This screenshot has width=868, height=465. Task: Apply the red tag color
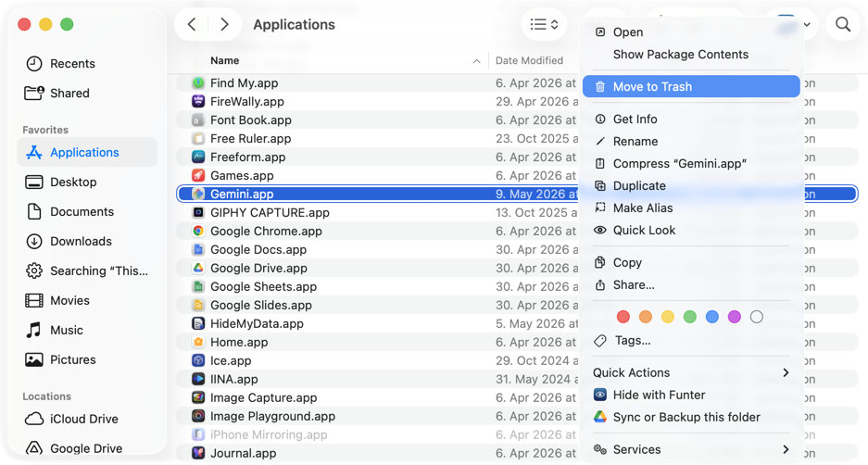623,317
